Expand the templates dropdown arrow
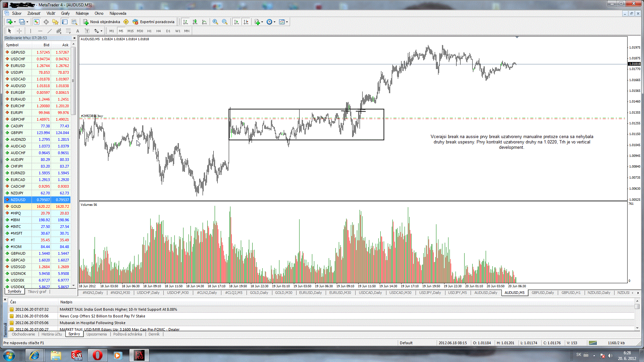The image size is (644, 362). [287, 22]
